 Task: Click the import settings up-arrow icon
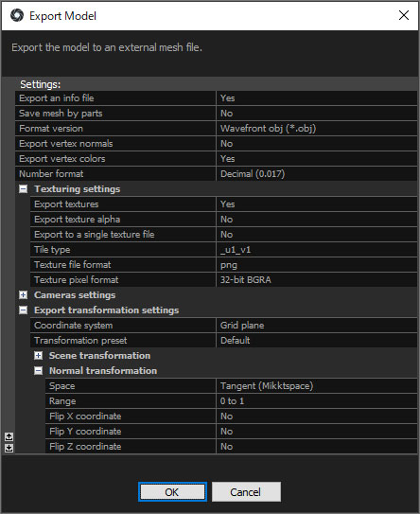pyautogui.click(x=9, y=436)
